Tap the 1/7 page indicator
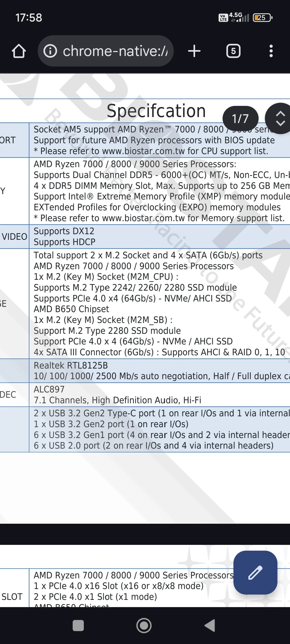Viewport: 290px width, 644px height. click(240, 118)
